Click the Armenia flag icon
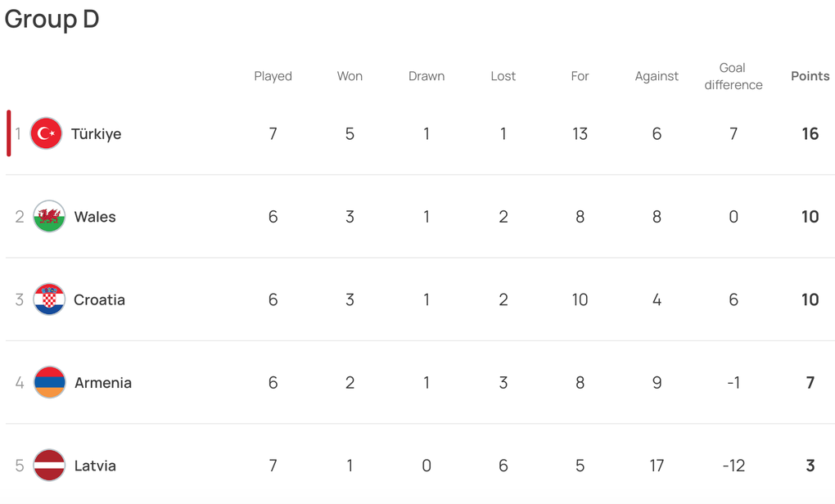The height and width of the screenshot is (504, 835). tap(49, 382)
